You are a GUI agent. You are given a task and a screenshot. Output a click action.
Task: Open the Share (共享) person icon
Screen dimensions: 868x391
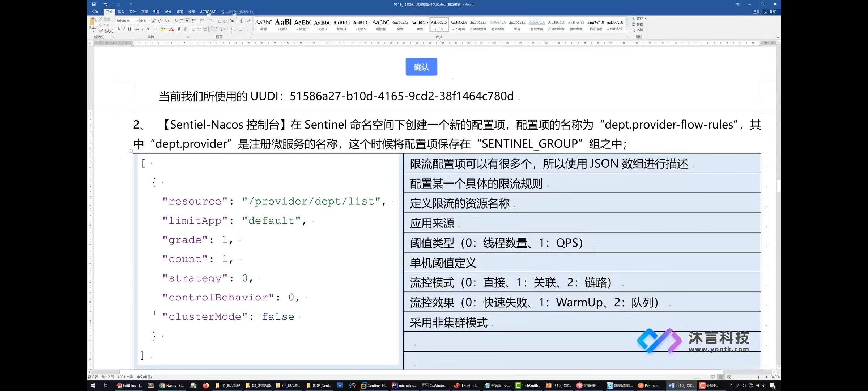click(766, 12)
